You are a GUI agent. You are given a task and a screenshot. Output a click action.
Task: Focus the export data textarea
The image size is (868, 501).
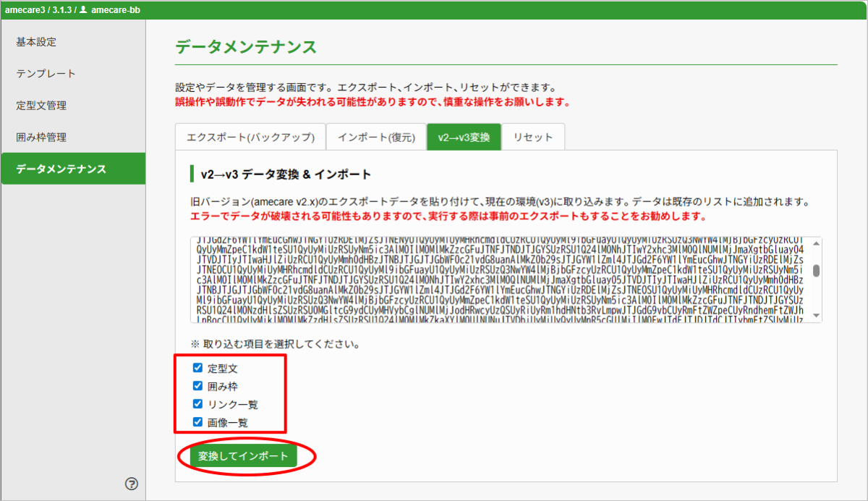coord(499,279)
